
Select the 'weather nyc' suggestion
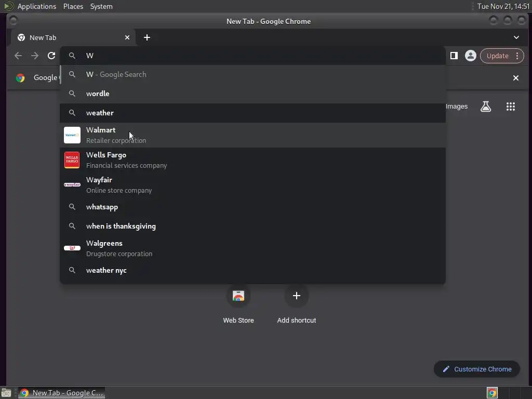(x=252, y=270)
